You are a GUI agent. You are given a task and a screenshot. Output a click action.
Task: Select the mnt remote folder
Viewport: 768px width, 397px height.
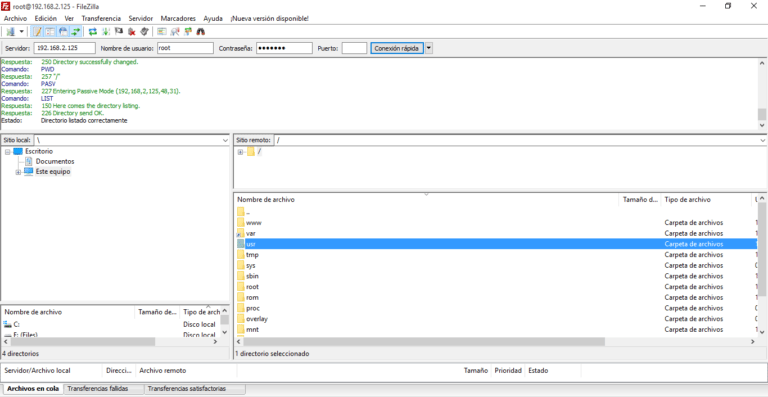tap(496, 329)
